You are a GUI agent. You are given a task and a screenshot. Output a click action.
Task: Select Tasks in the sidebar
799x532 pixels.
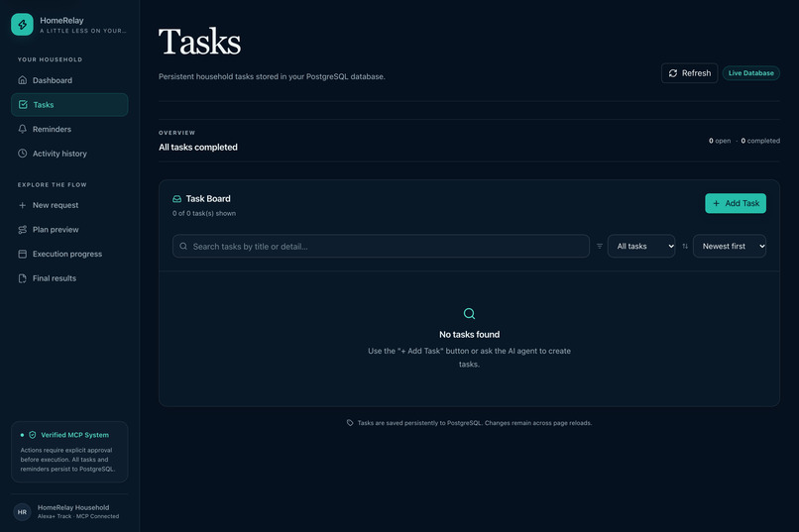(69, 104)
